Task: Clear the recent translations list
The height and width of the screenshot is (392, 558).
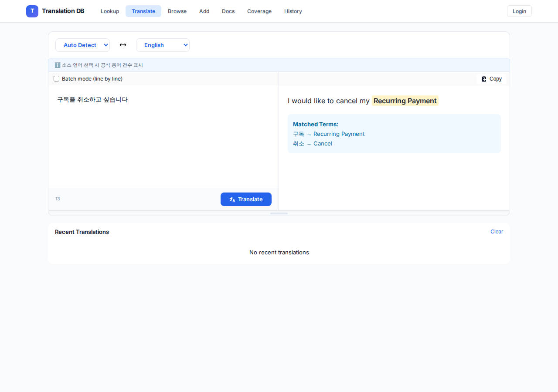Action: (x=497, y=231)
